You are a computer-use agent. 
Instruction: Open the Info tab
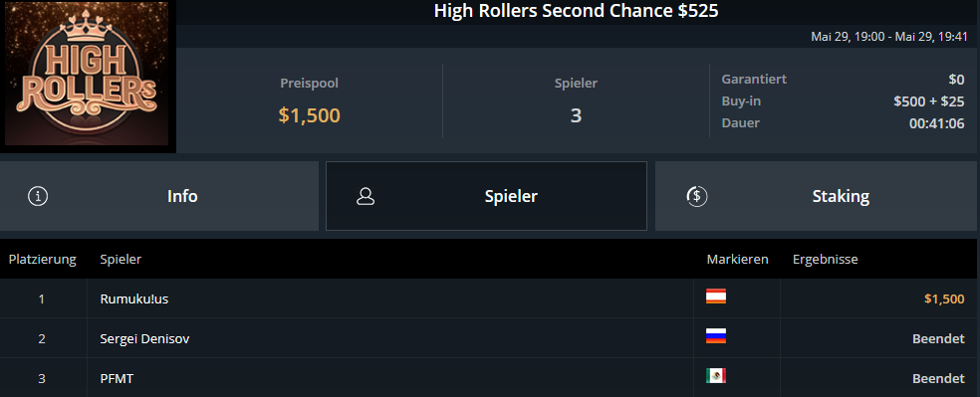pos(158,196)
